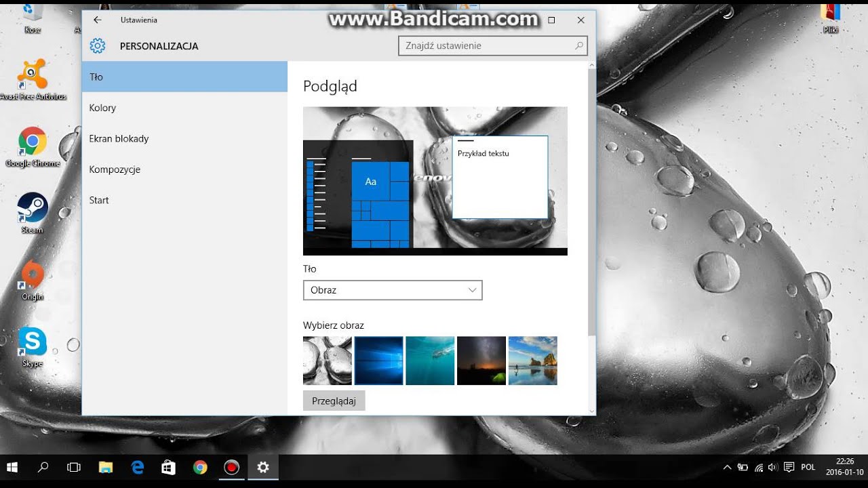Maximize the Ustawienia window
The height and width of the screenshot is (488, 868).
[x=551, y=20]
